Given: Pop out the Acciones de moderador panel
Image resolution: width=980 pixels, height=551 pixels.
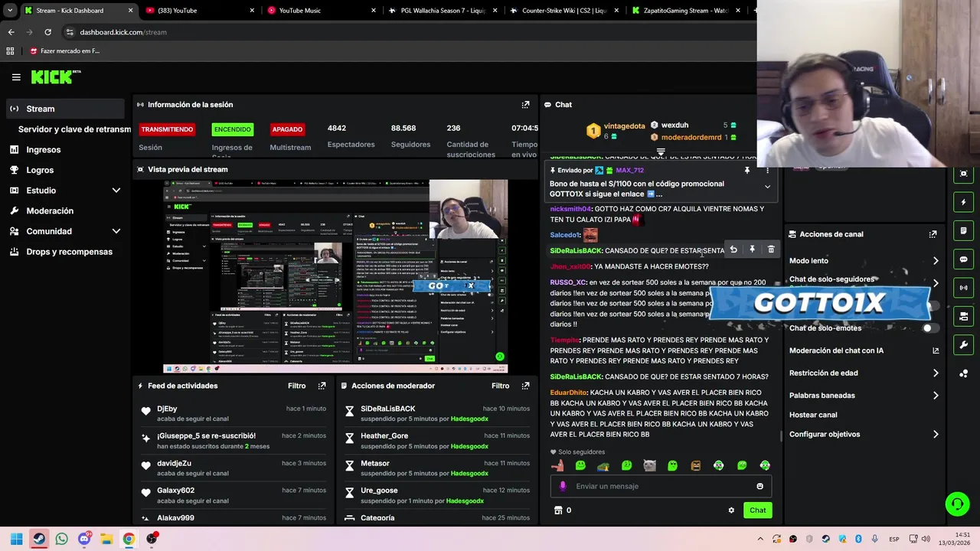Looking at the screenshot, I should pyautogui.click(x=525, y=386).
